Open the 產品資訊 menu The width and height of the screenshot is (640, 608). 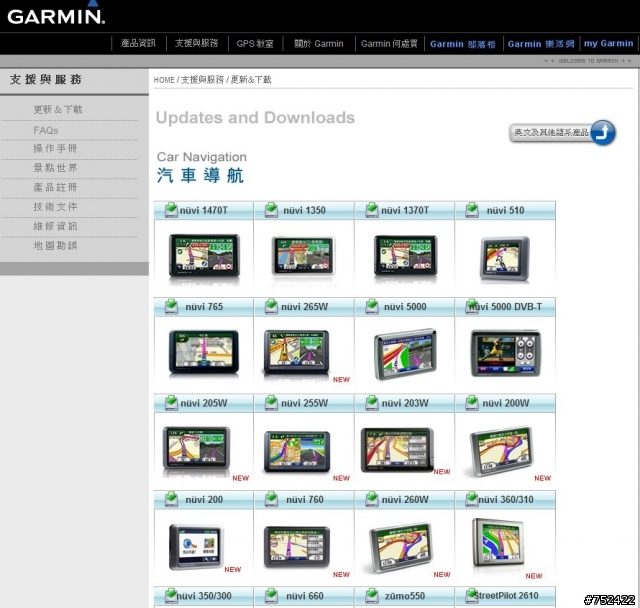tap(138, 43)
